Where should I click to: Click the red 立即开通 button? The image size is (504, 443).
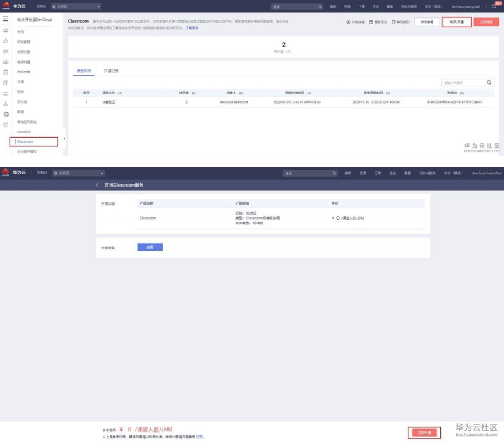click(424, 433)
